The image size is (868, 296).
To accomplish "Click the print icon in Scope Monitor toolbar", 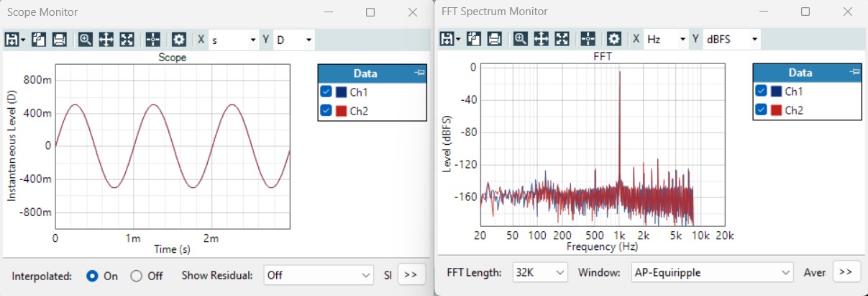I will 59,40.
